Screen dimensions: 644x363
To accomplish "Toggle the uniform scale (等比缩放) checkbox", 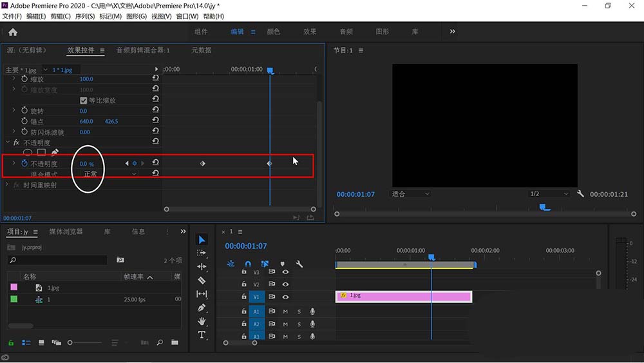I will pyautogui.click(x=84, y=101).
